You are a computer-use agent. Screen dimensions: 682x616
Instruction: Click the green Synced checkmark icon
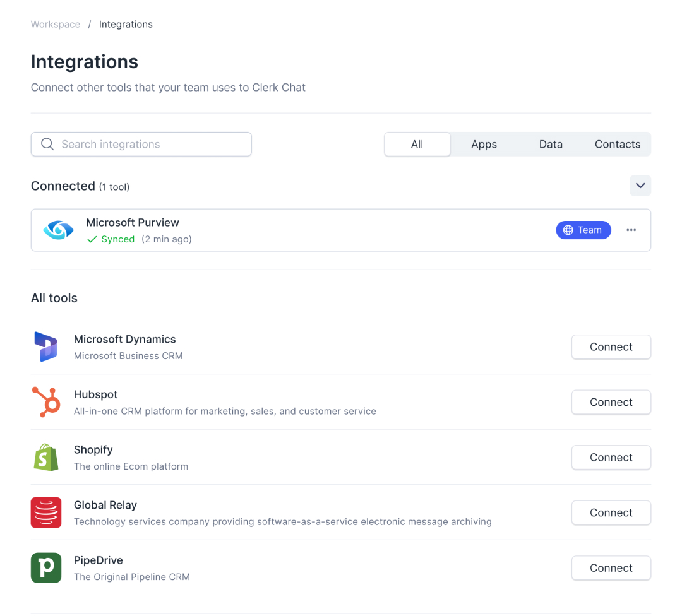92,240
